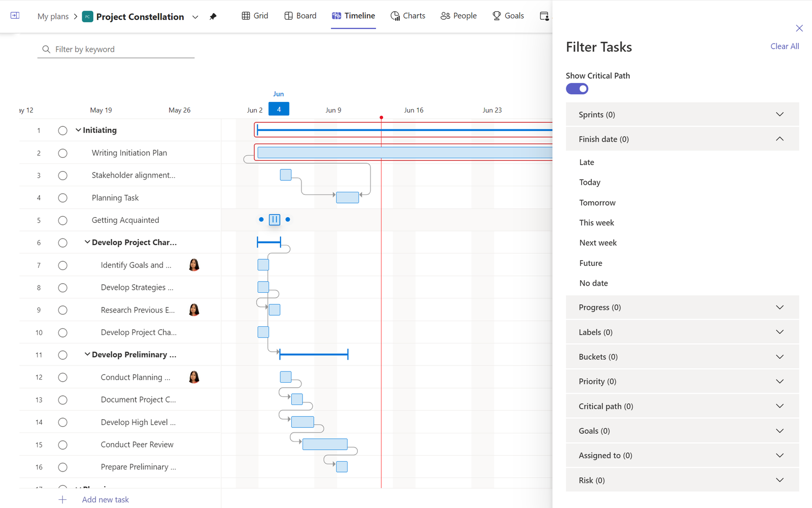The width and height of the screenshot is (812, 508).
Task: Click the Clear All link
Action: (x=785, y=46)
